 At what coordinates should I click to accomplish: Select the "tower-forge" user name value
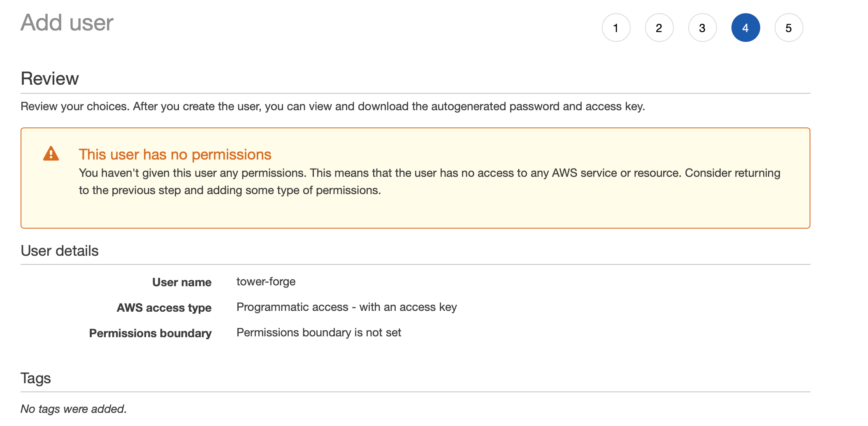(x=266, y=282)
